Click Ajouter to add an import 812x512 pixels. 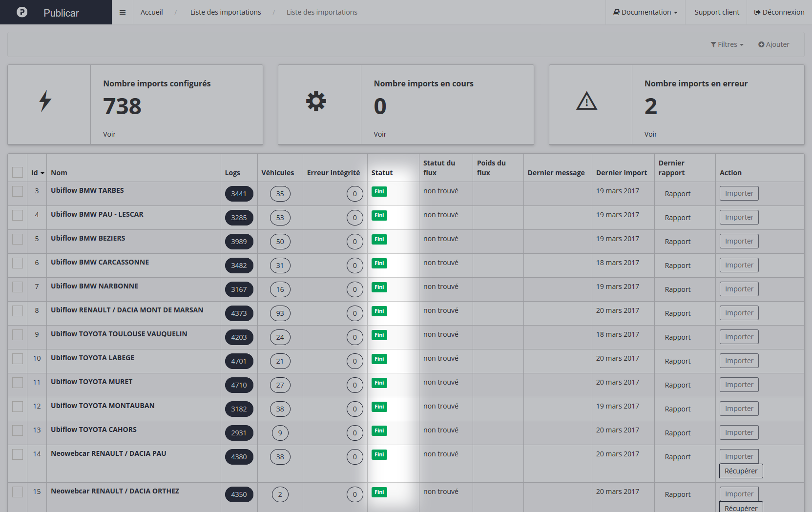click(773, 44)
